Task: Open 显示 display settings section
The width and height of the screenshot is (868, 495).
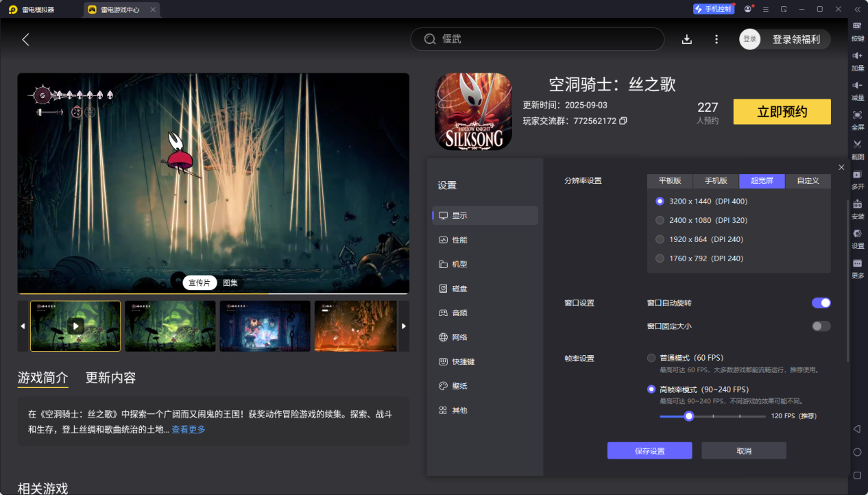Action: click(x=485, y=215)
